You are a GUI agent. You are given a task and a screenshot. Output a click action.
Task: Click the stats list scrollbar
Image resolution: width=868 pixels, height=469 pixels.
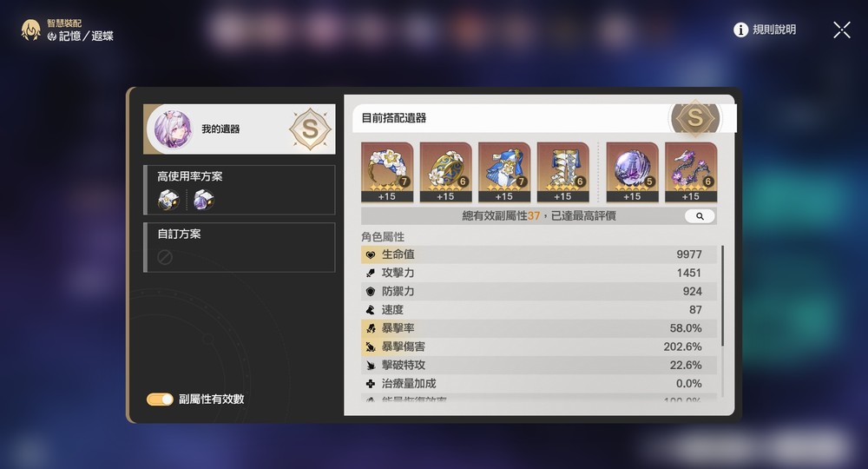coord(722,296)
